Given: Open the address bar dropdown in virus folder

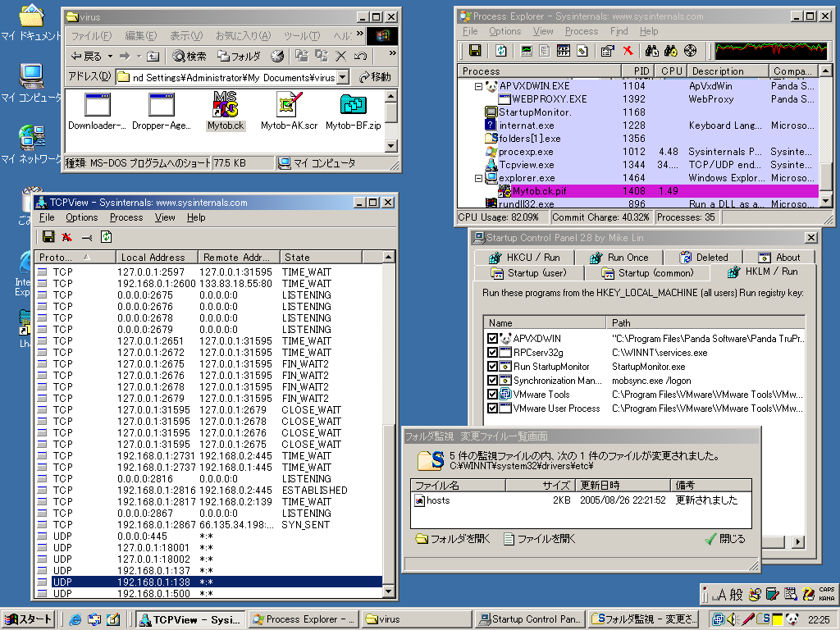Looking at the screenshot, I should (x=342, y=77).
